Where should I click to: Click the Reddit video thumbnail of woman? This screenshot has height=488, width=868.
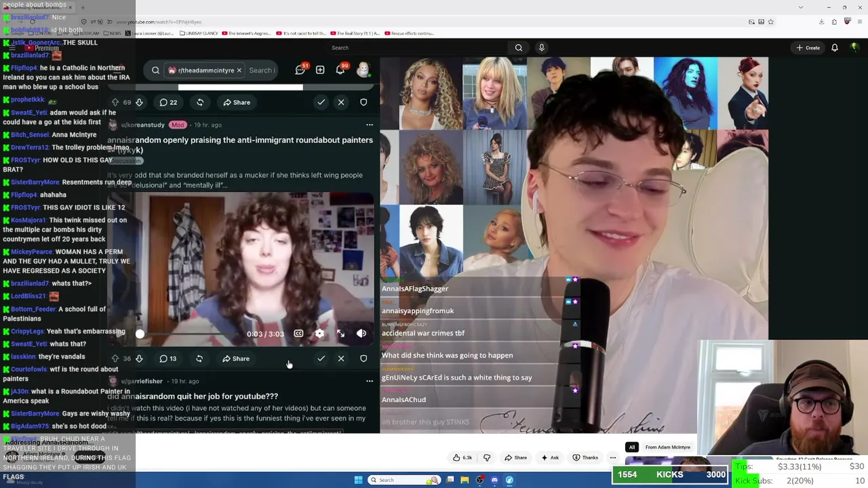point(241,268)
